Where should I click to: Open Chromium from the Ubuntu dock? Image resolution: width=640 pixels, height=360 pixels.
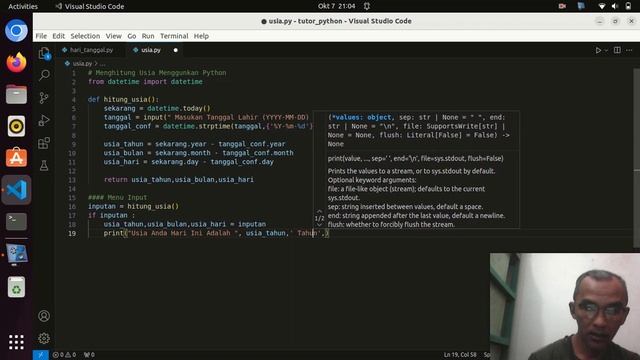pos(16,31)
